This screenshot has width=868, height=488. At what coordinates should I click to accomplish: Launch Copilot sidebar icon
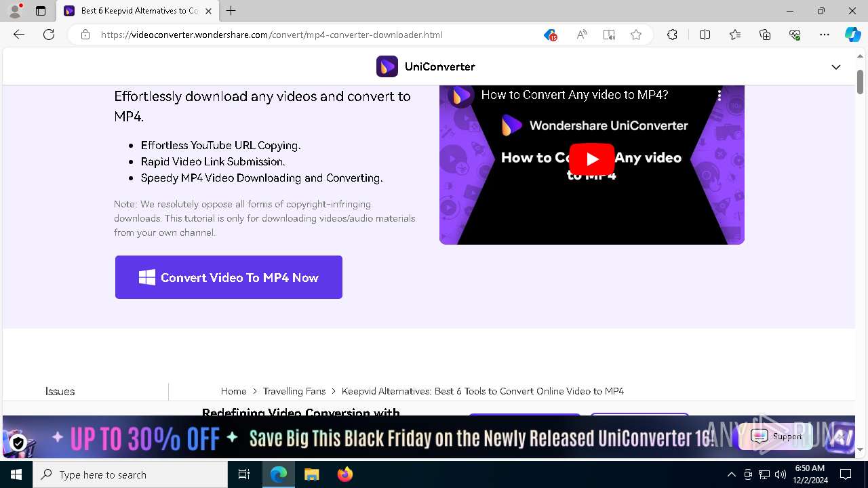click(852, 35)
